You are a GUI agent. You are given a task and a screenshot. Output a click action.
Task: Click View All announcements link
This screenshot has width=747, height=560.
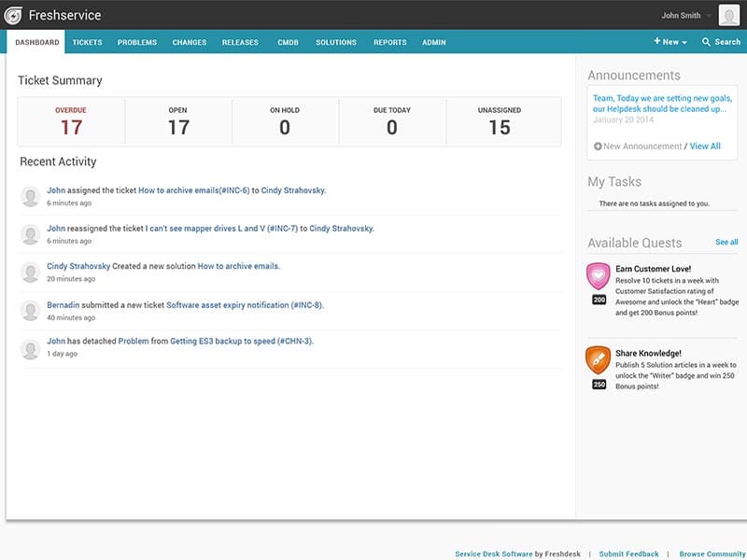705,147
